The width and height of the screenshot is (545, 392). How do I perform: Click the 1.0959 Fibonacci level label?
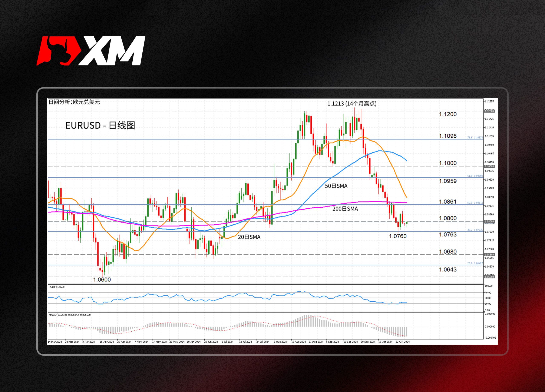pyautogui.click(x=447, y=181)
